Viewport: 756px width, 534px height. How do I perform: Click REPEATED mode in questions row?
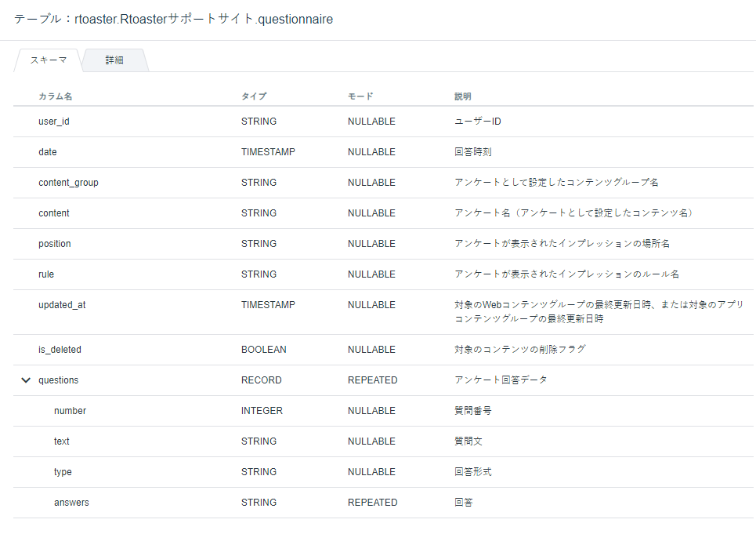tap(373, 380)
